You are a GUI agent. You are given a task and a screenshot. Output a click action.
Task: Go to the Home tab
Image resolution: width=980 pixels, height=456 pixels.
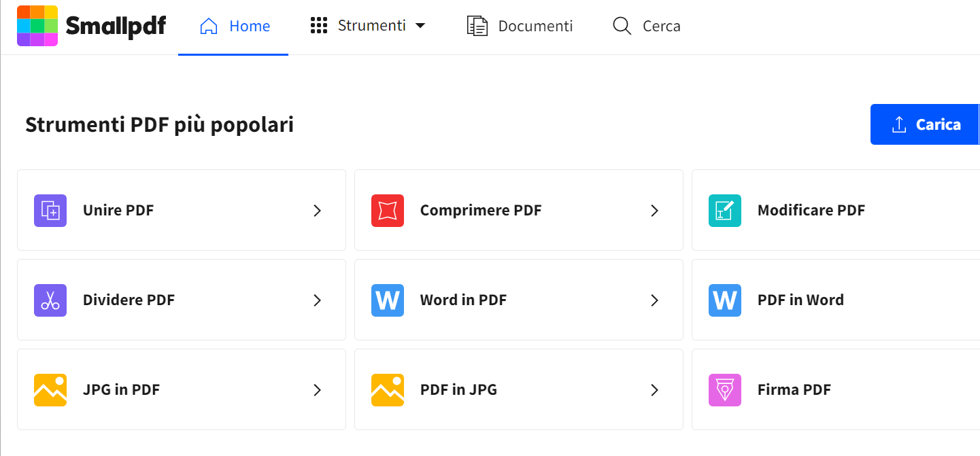tap(233, 27)
